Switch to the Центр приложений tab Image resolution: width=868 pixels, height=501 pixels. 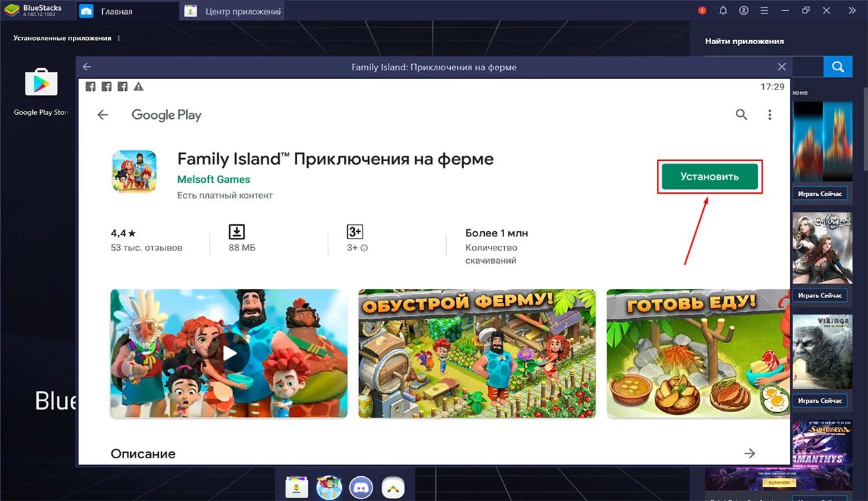tap(233, 11)
